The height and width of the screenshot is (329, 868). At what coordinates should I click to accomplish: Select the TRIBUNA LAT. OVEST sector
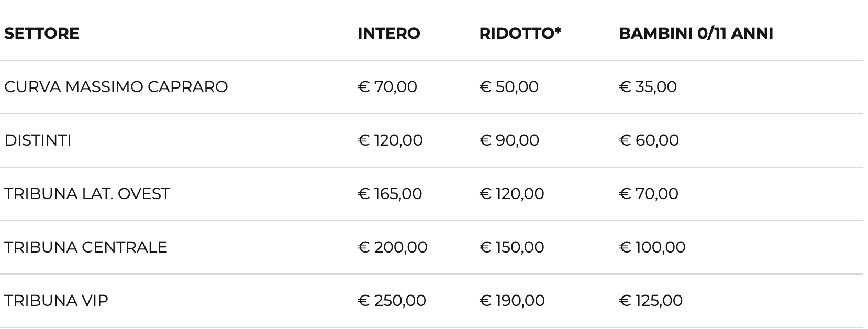(87, 194)
